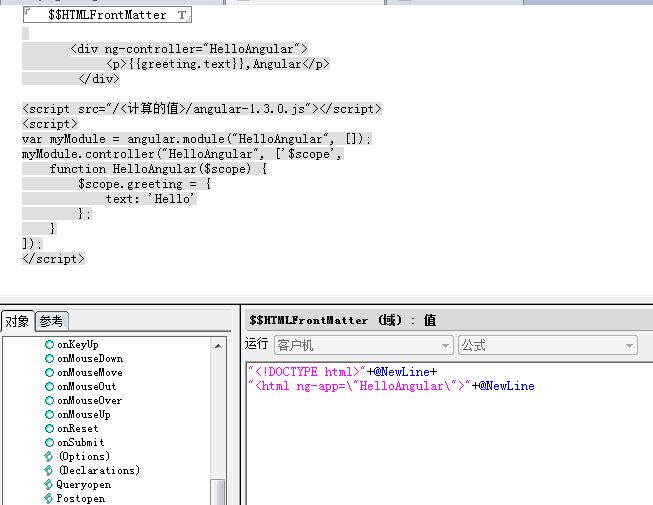Image resolution: width=653 pixels, height=505 pixels.
Task: Click the onReset circle icon
Action: click(50, 428)
